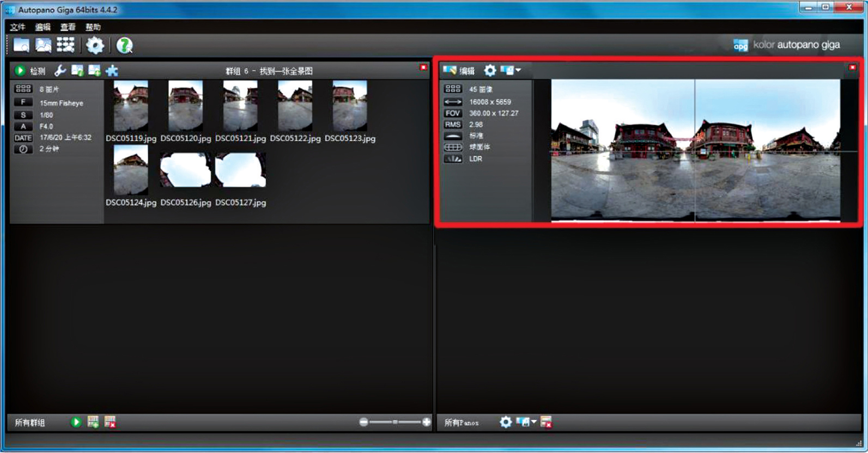This screenshot has height=453, width=868.
Task: Click the clock duration icon beside 2 分钟
Action: point(23,149)
